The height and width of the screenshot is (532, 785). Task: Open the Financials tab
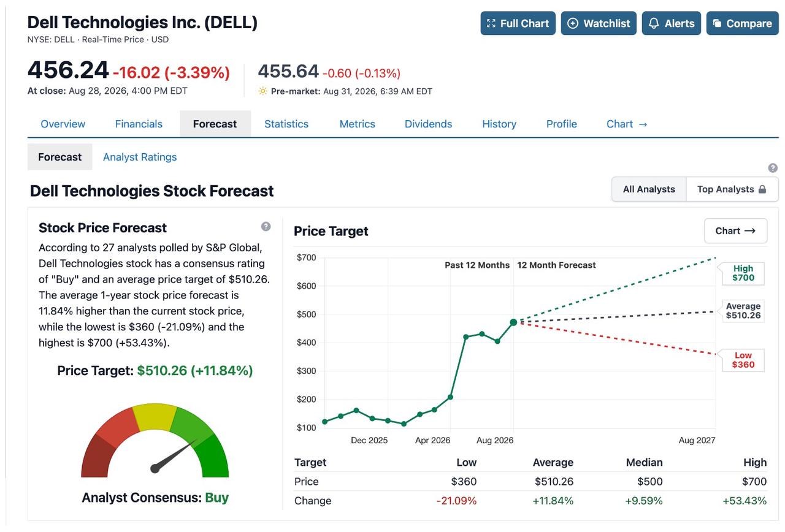[139, 124]
